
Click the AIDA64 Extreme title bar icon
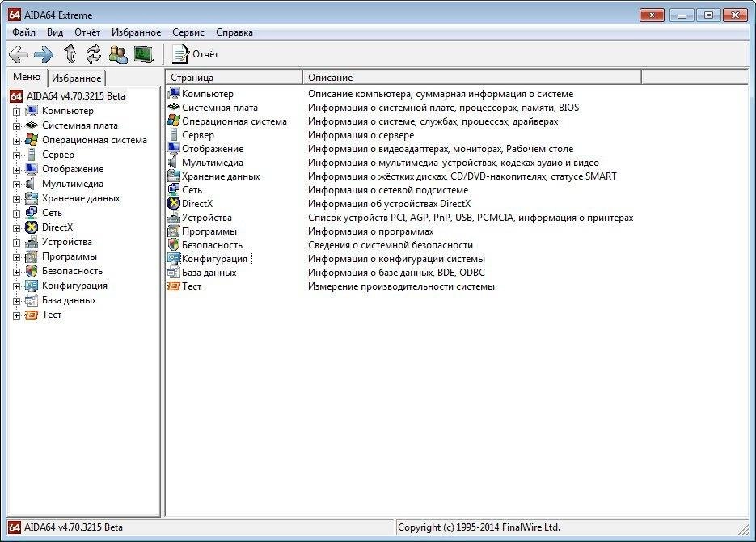pos(15,15)
